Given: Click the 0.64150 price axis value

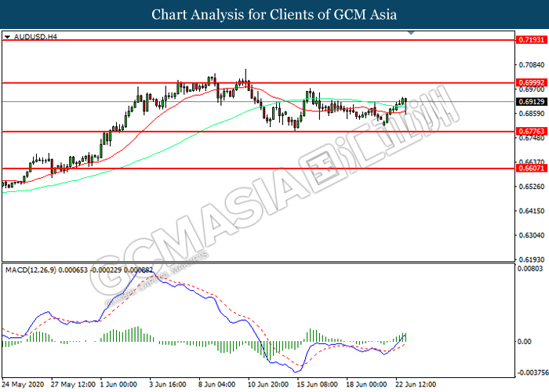Looking at the screenshot, I should (x=532, y=211).
